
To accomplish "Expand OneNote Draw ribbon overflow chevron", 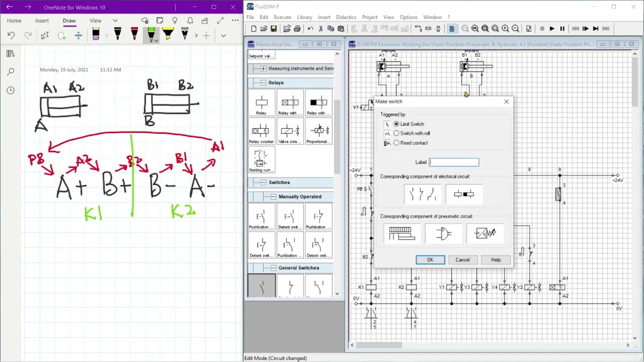I will [223, 35].
